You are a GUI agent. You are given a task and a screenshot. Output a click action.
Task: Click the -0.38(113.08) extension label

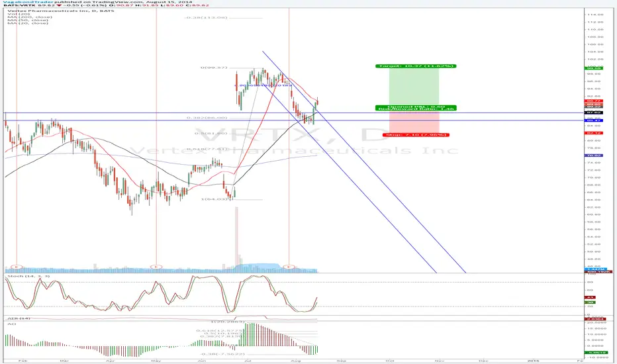tap(206, 18)
